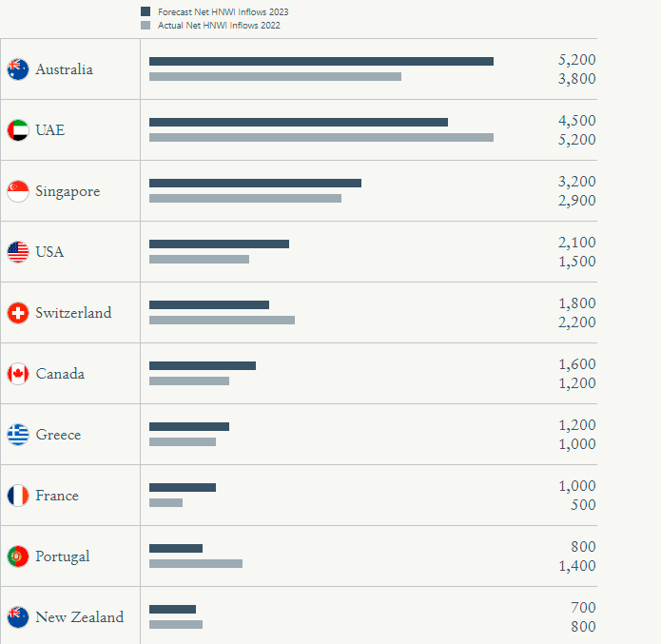
Task: Select the Switzerland flag icon
Action: (x=18, y=313)
